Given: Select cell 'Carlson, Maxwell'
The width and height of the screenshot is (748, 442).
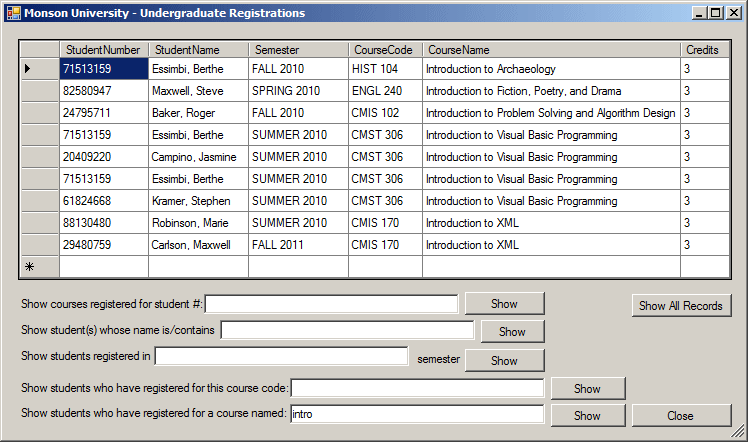Looking at the screenshot, I should [198, 245].
